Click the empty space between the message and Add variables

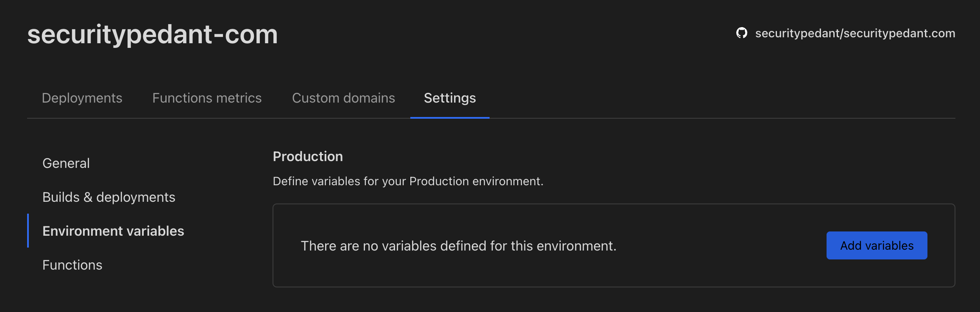pos(721,246)
